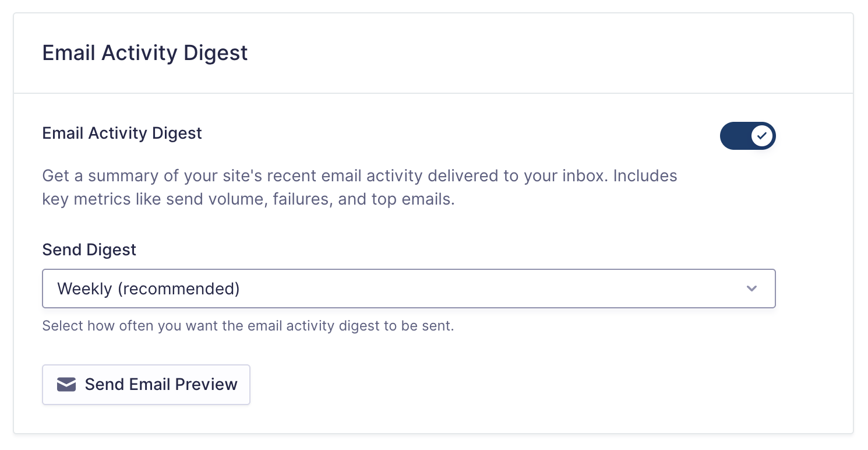Click the checkmark knob on the toggle
This screenshot has width=868, height=450.
(762, 136)
